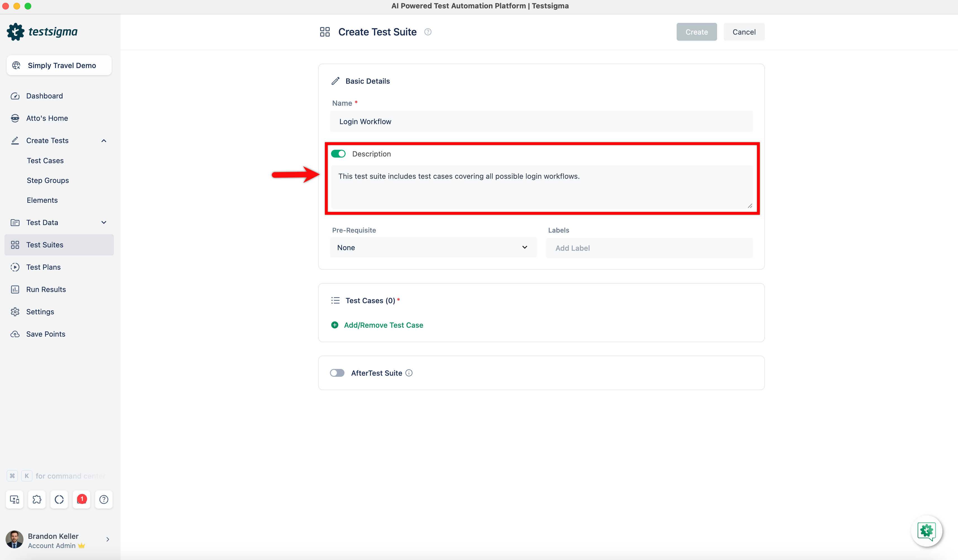This screenshot has width=958, height=560.
Task: Enable the AfterTest Suite toggle
Action: tap(337, 373)
